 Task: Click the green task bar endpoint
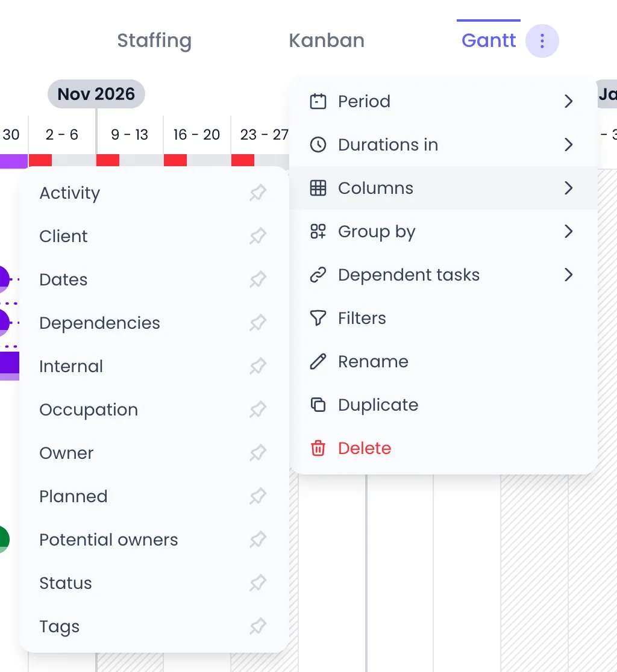tap(4, 539)
